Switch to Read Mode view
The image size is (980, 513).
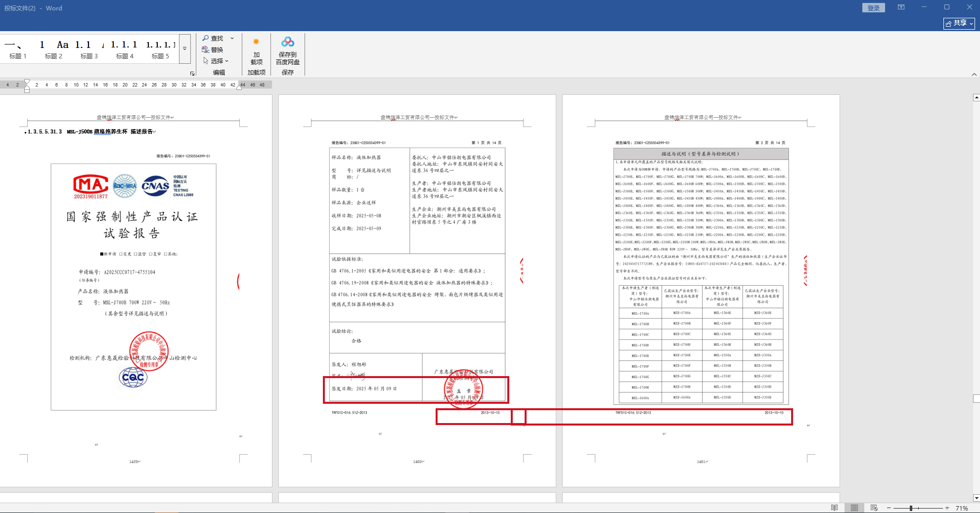834,508
